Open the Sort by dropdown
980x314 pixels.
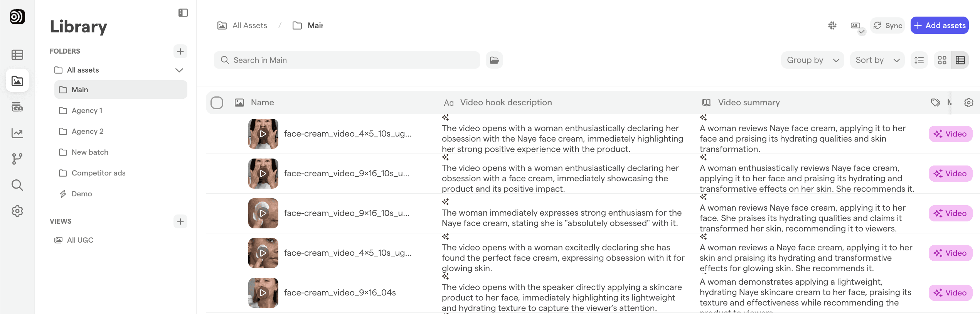coord(877,60)
